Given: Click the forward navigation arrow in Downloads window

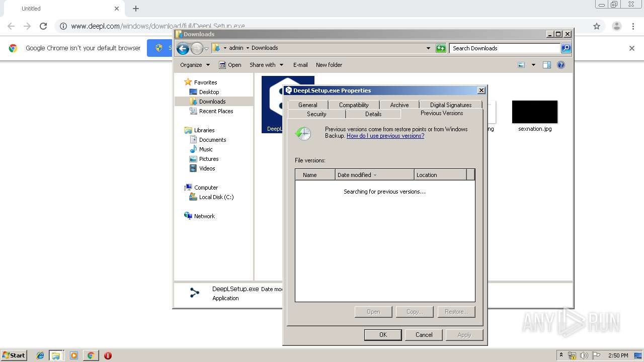Looking at the screenshot, I should (197, 48).
